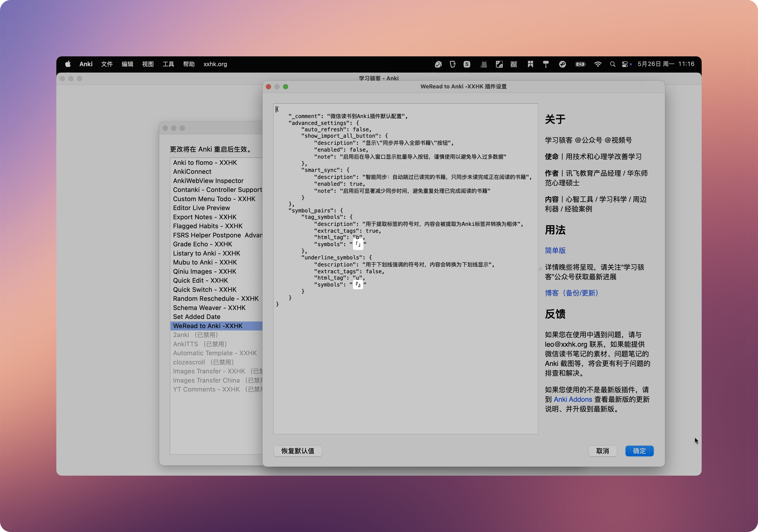
Task: Click the cat silhouette menu bar icon
Action: [x=483, y=64]
